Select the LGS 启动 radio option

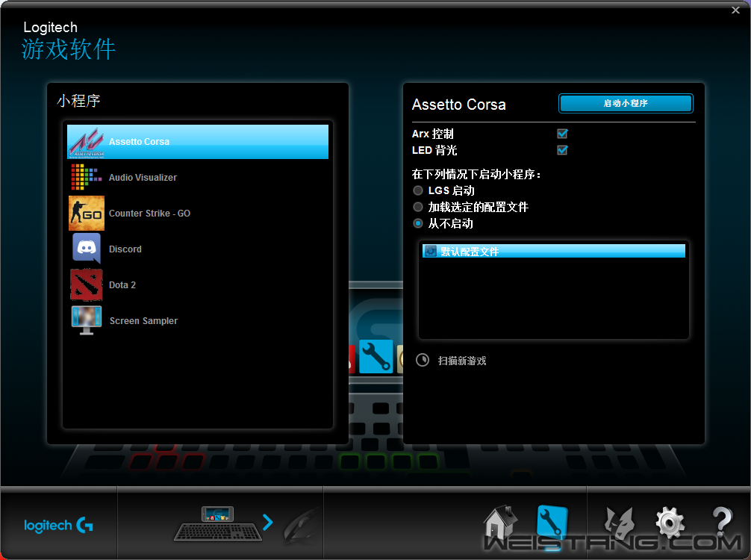(418, 190)
